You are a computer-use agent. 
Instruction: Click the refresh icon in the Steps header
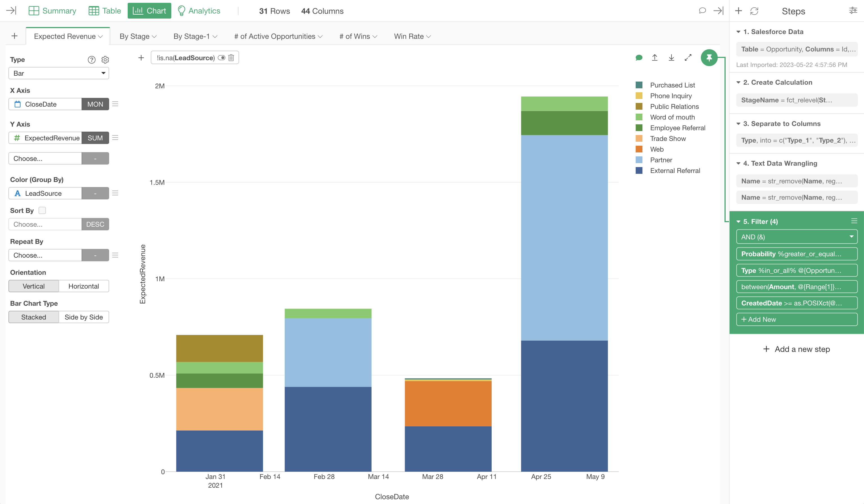(754, 11)
